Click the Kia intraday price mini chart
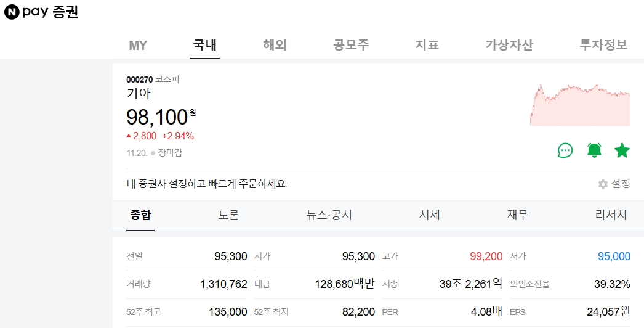This screenshot has height=328, width=644. 580,105
